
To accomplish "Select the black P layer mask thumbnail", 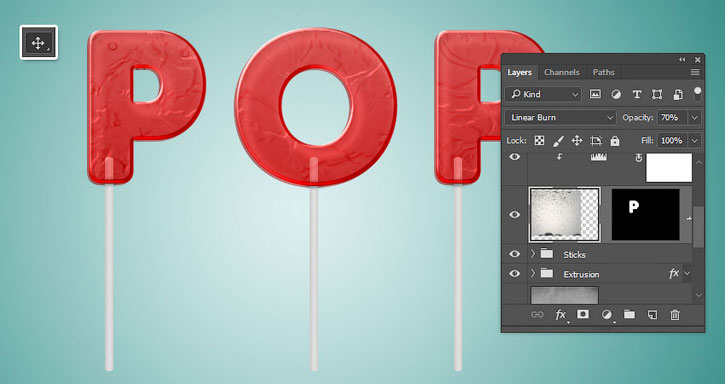I will pyautogui.click(x=645, y=215).
